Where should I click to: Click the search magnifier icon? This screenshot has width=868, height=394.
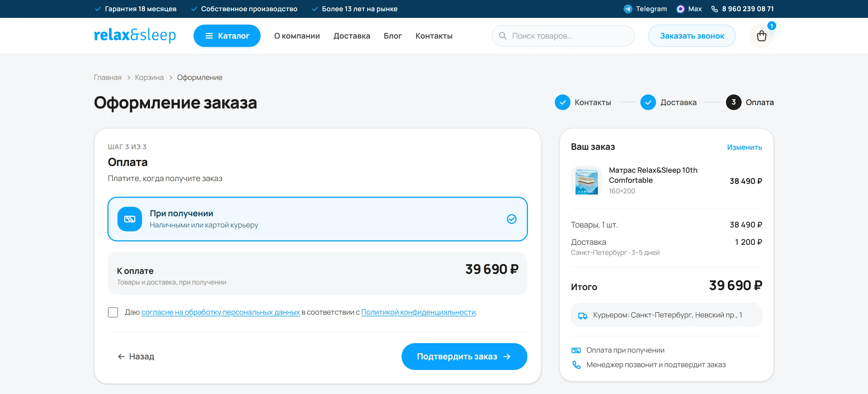click(x=503, y=36)
